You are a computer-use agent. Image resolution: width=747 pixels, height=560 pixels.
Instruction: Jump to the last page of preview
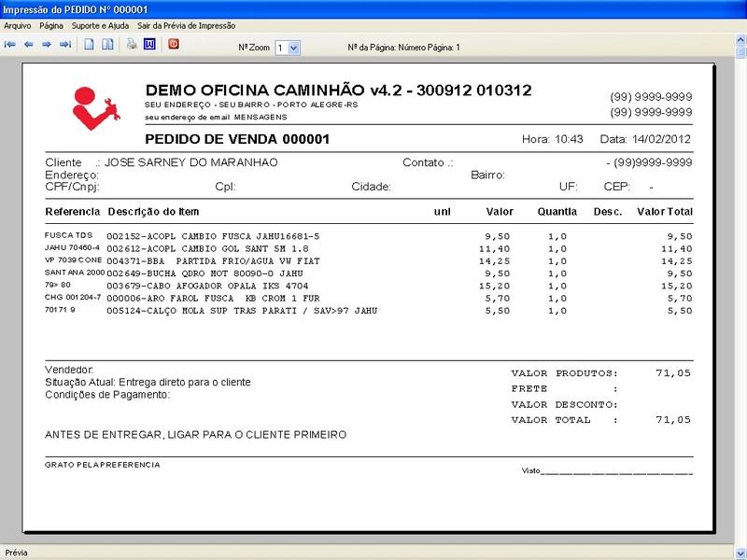pyautogui.click(x=65, y=44)
